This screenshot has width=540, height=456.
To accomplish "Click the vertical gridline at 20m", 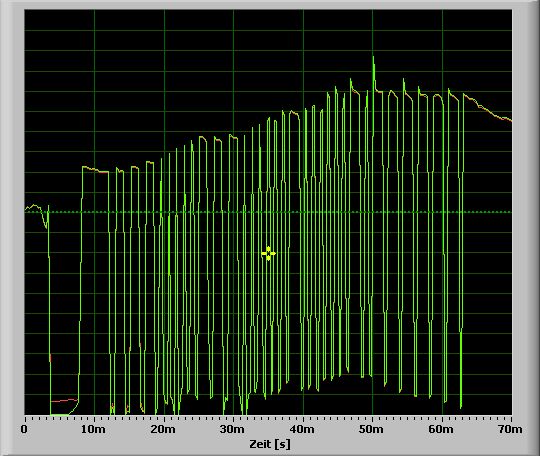I will 164,212.
